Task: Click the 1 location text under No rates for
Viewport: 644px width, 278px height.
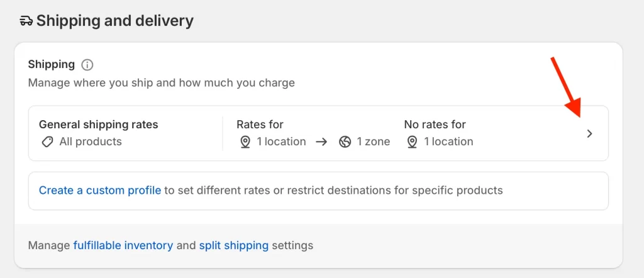Action: pyautogui.click(x=448, y=142)
